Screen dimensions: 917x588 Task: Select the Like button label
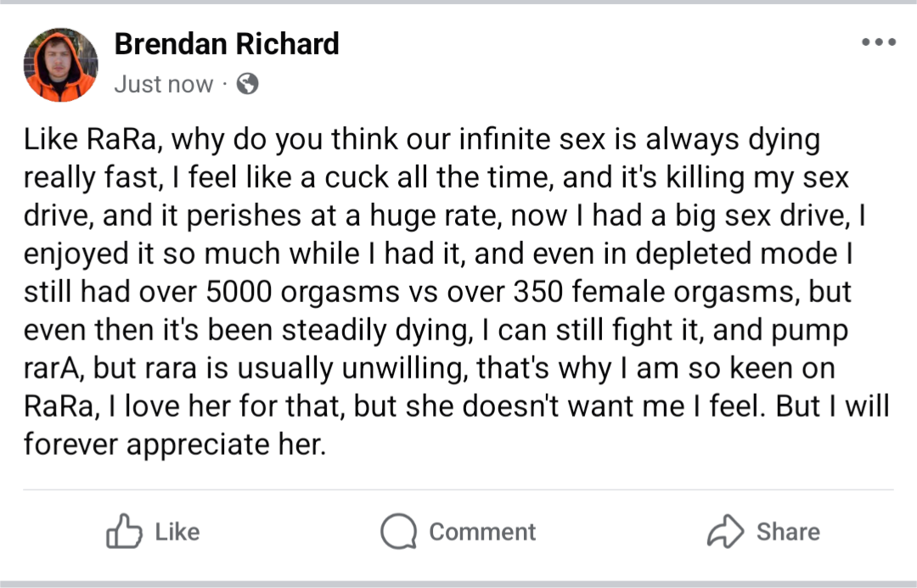coord(177,532)
